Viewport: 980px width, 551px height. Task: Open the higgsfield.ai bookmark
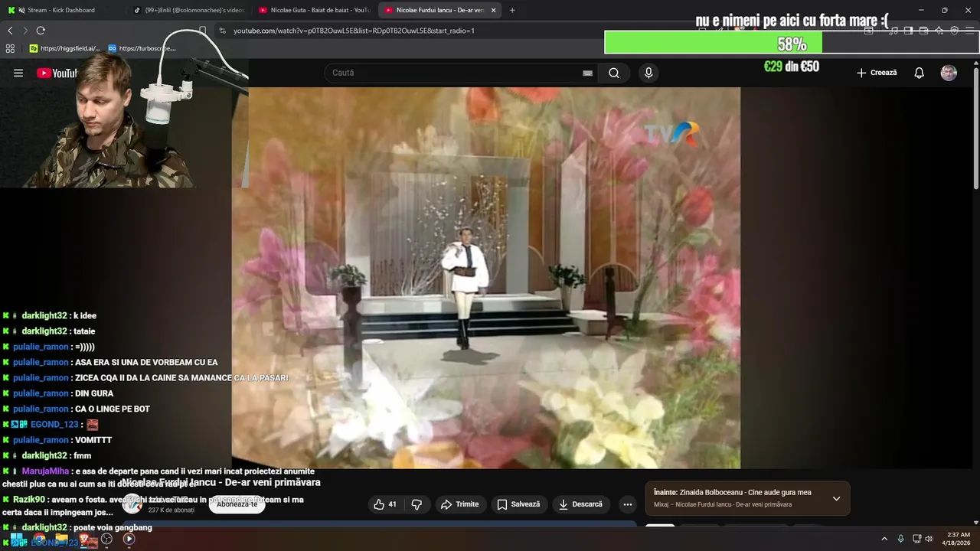pyautogui.click(x=64, y=48)
